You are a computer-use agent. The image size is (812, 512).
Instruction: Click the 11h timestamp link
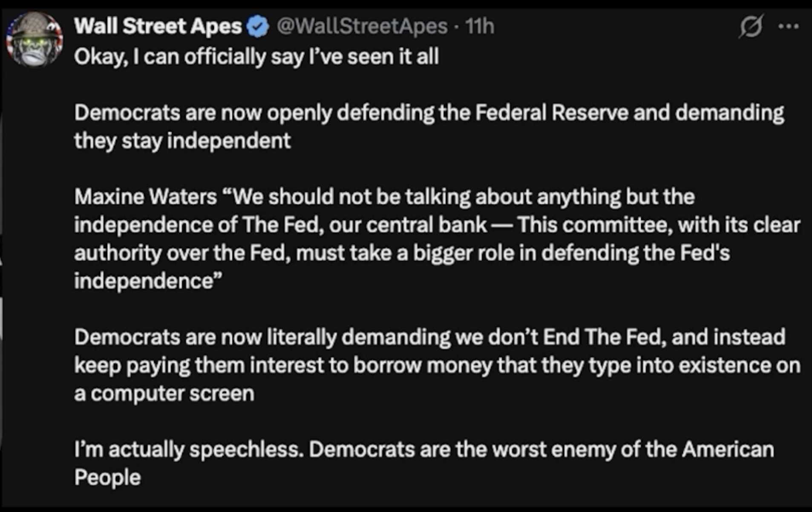click(x=479, y=26)
